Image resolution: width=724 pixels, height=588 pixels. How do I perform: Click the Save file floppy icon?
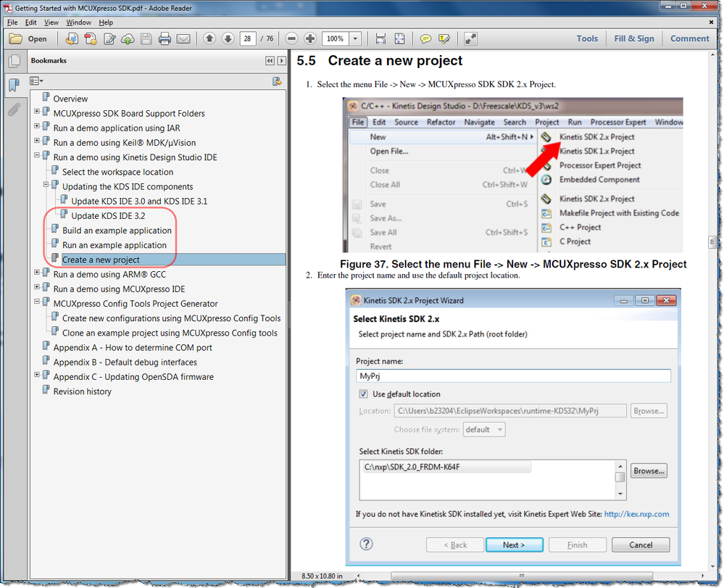(x=146, y=39)
